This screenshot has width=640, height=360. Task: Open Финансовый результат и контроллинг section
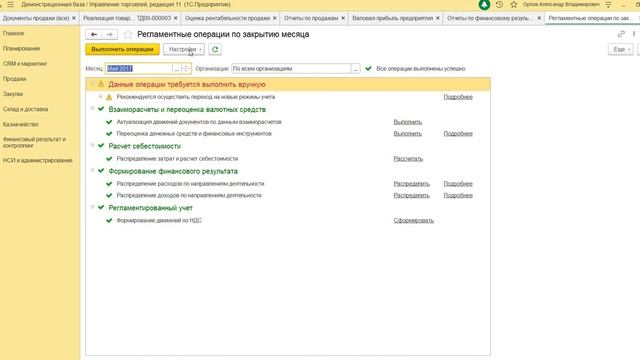34,142
